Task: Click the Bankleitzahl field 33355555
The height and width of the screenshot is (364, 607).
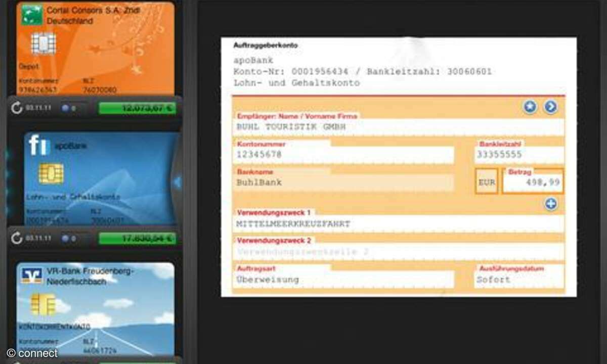Action: coord(519,155)
